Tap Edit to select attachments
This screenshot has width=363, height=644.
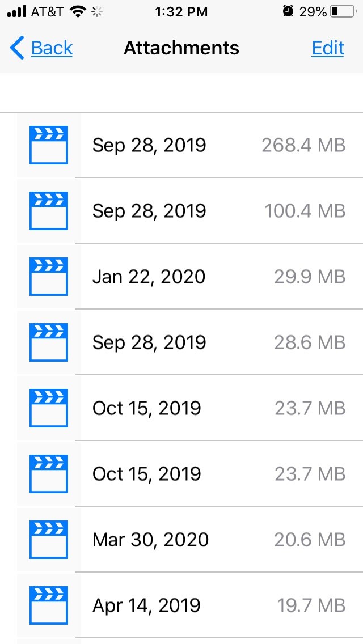click(327, 48)
